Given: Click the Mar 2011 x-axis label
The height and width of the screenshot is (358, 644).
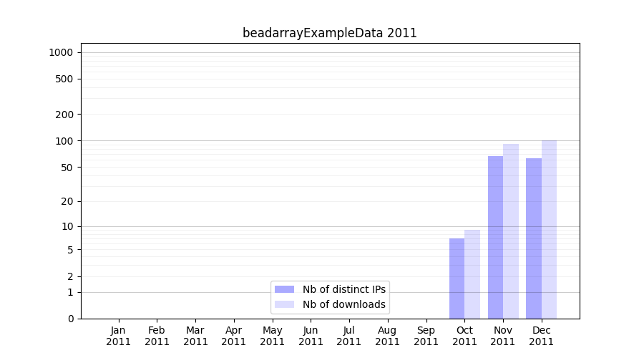Looking at the screenshot, I should [x=195, y=336].
